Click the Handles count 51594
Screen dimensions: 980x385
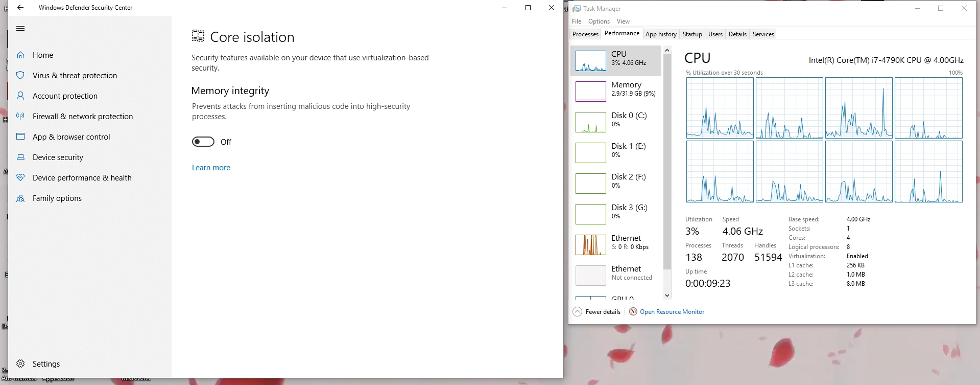pyautogui.click(x=768, y=258)
